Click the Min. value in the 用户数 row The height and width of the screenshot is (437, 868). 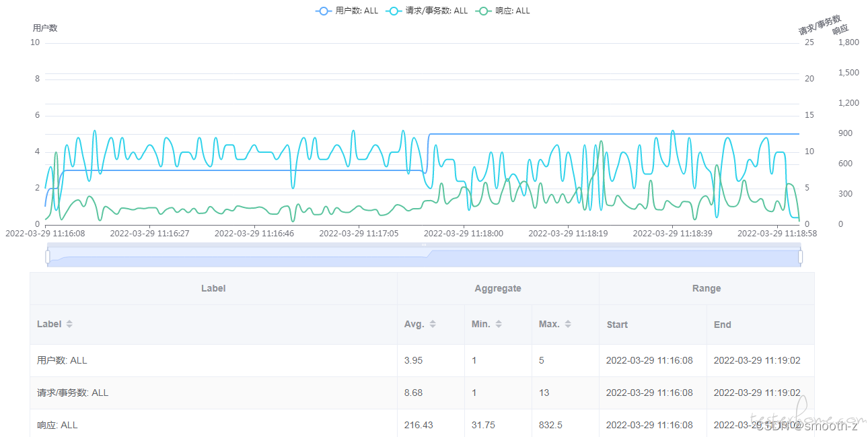(x=474, y=360)
